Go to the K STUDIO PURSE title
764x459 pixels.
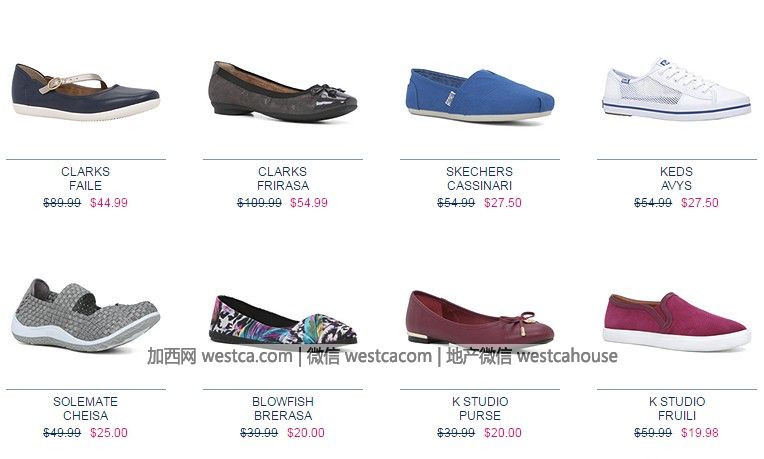point(480,408)
